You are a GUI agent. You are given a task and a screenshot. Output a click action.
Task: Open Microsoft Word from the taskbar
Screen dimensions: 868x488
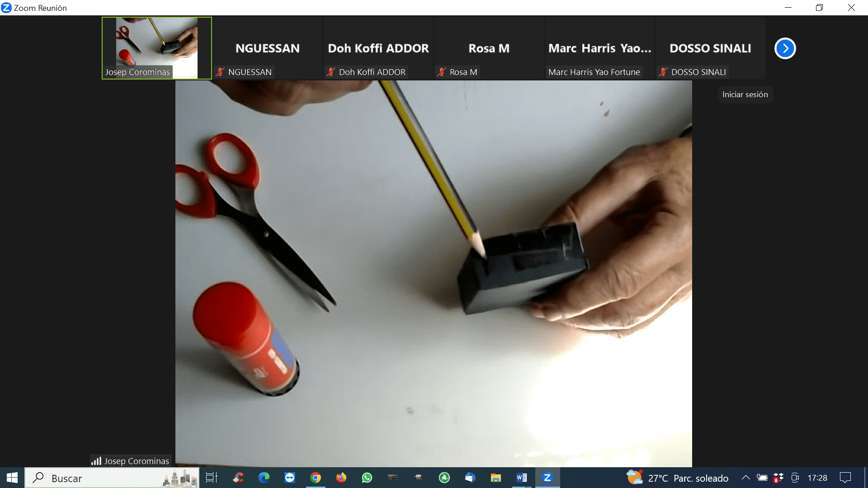(522, 478)
